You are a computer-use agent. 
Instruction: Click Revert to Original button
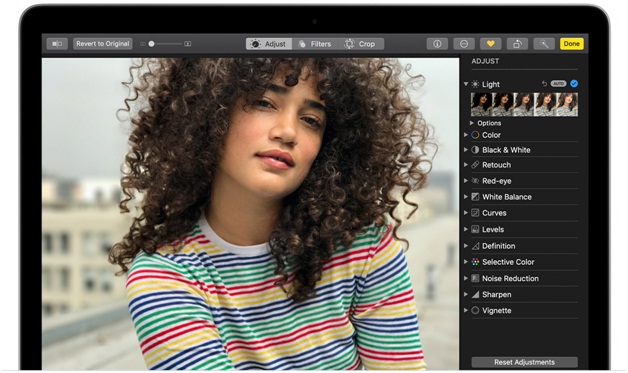tap(103, 44)
